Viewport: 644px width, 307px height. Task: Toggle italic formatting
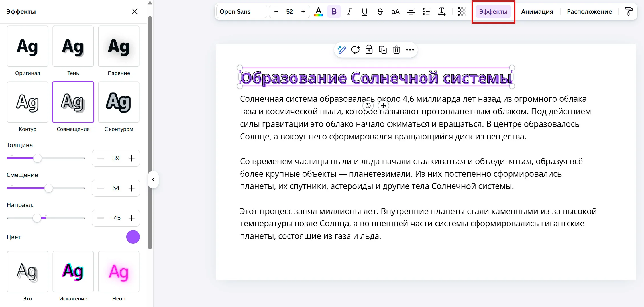pyautogui.click(x=349, y=12)
